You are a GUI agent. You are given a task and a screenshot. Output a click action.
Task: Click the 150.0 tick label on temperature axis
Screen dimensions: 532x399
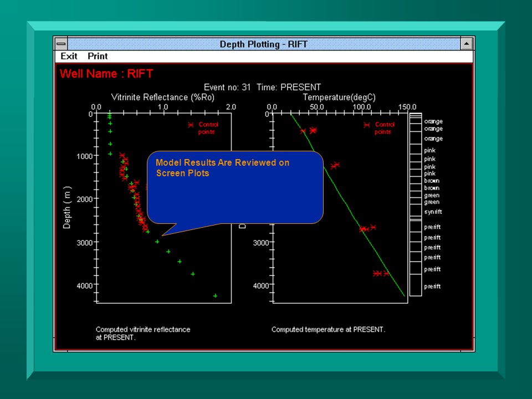[407, 107]
